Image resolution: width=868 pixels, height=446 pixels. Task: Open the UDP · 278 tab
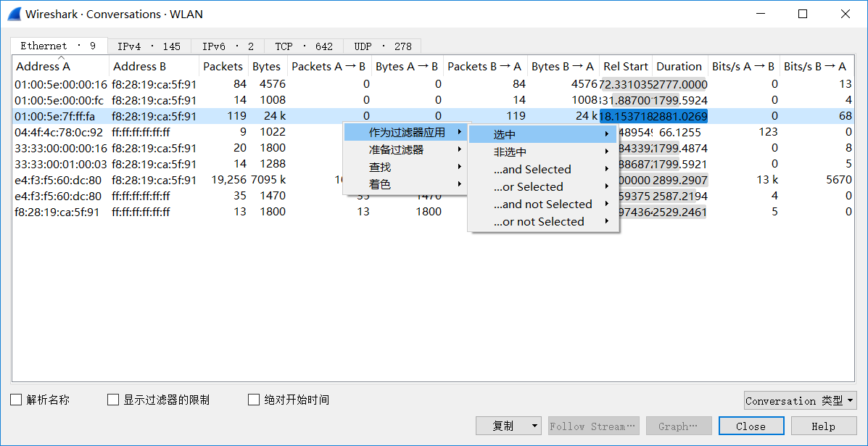[382, 46]
